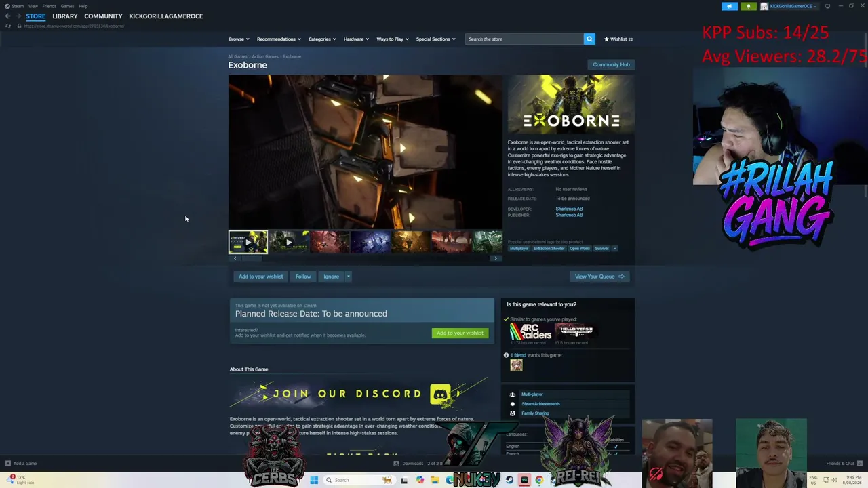Click the Search the store field

(x=524, y=39)
